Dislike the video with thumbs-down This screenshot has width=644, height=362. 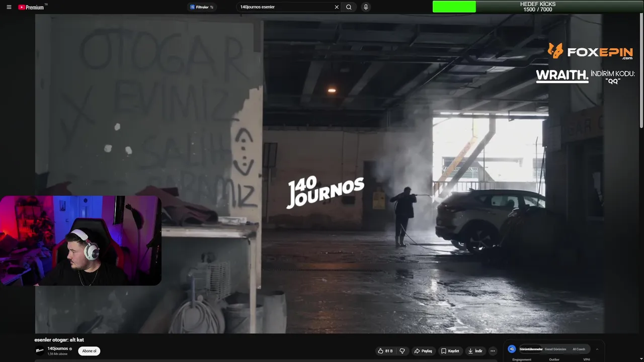click(x=402, y=351)
